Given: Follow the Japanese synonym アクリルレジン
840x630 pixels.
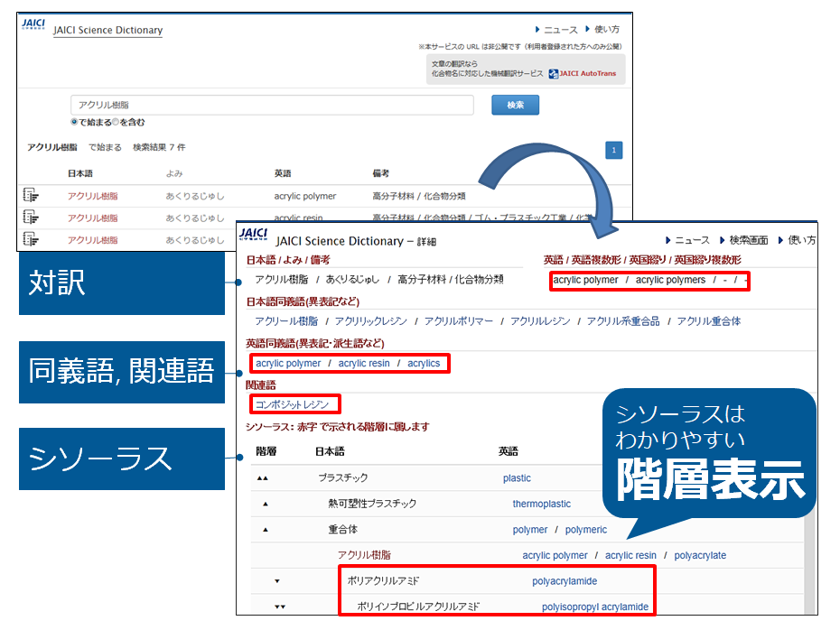Looking at the screenshot, I should pos(540,321).
